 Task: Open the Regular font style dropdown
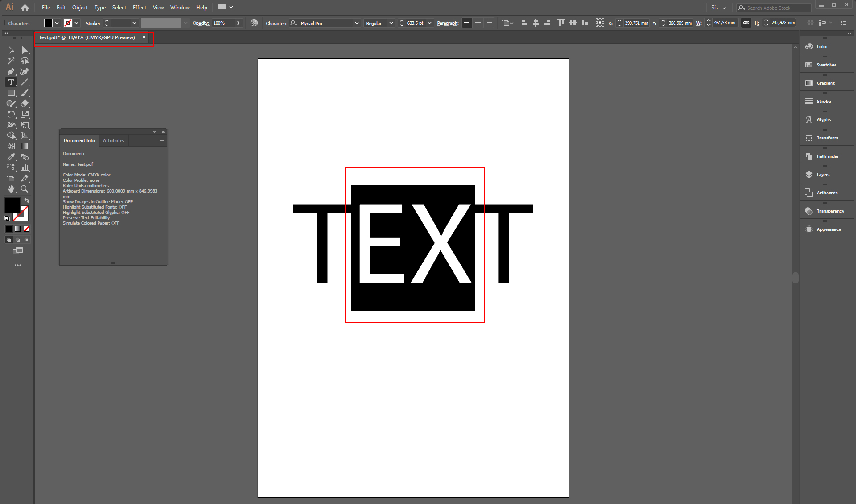(x=391, y=23)
